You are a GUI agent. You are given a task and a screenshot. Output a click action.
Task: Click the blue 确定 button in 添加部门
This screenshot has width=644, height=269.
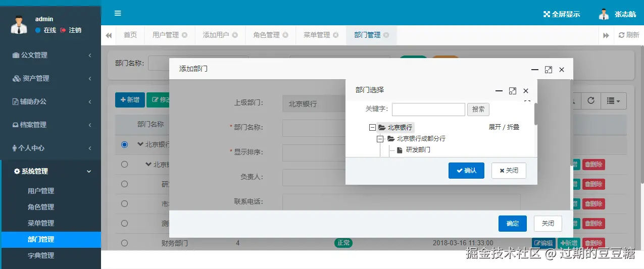pyautogui.click(x=513, y=224)
